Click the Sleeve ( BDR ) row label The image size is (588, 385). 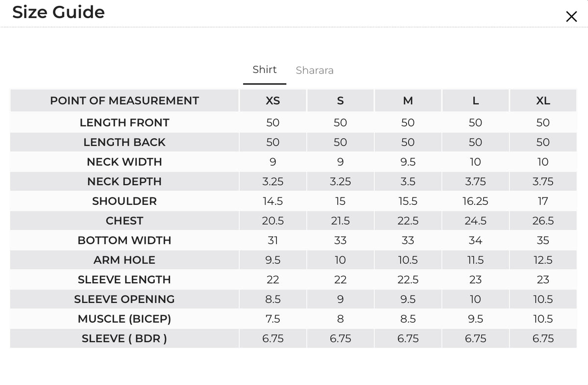pyautogui.click(x=124, y=338)
